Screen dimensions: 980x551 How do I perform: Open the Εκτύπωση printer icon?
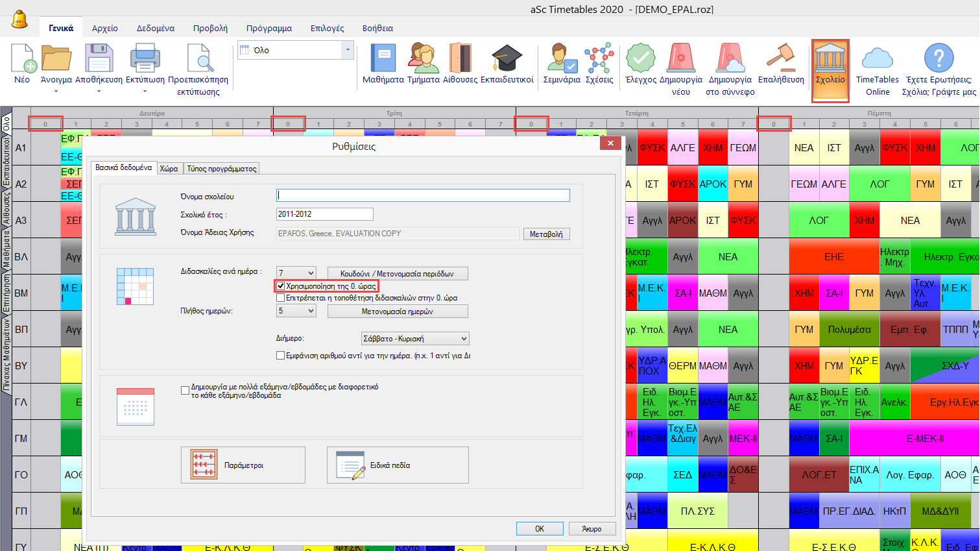[x=145, y=58]
